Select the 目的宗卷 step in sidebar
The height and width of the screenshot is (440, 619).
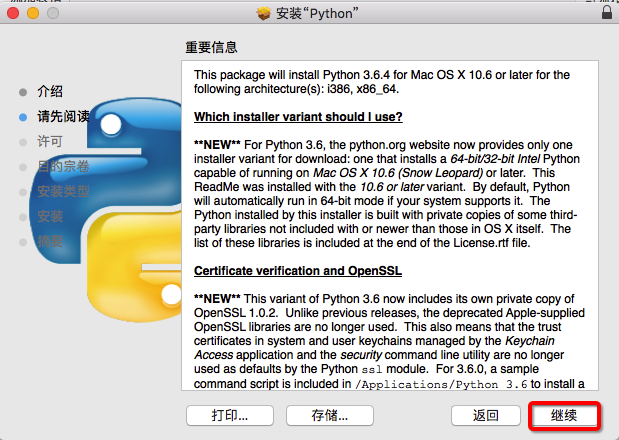coord(63,167)
